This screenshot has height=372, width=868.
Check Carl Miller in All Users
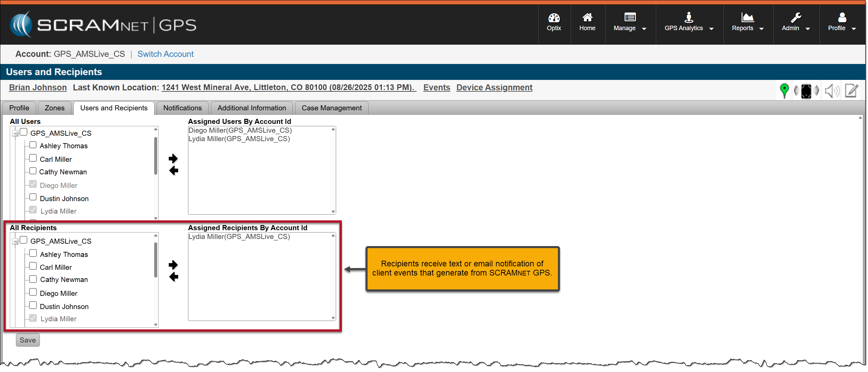33,158
